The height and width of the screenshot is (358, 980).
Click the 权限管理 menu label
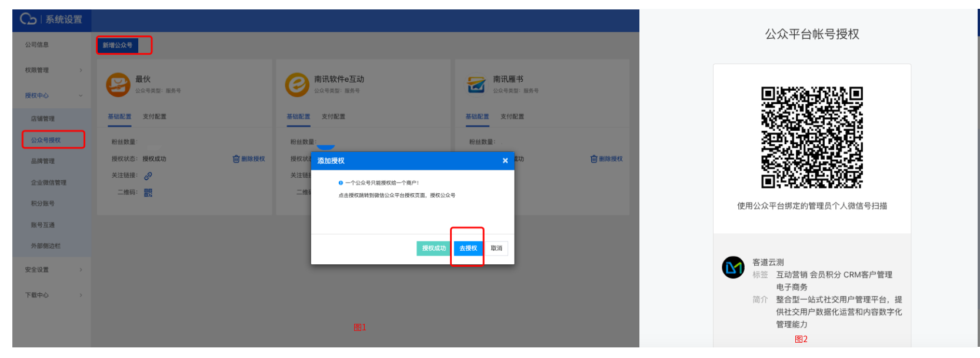point(37,70)
